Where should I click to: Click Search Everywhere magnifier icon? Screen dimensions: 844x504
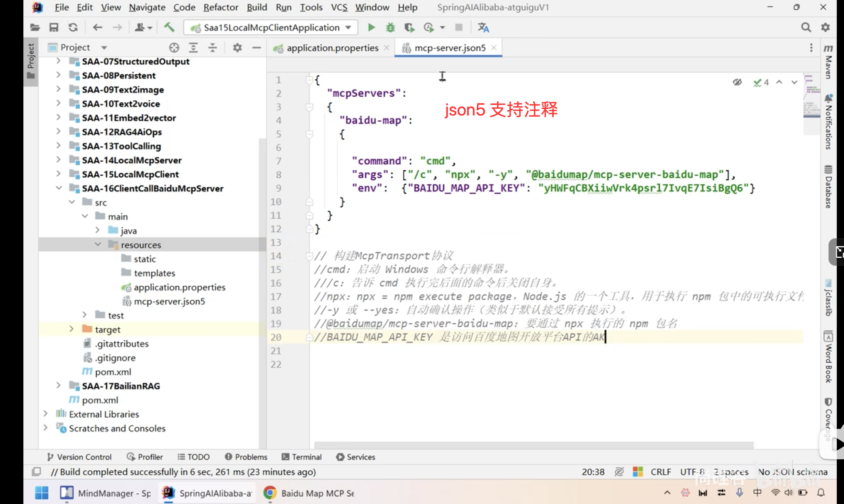coord(806,28)
